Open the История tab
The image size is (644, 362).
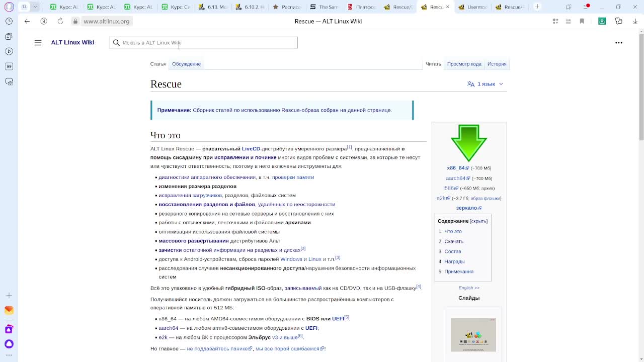(x=497, y=64)
